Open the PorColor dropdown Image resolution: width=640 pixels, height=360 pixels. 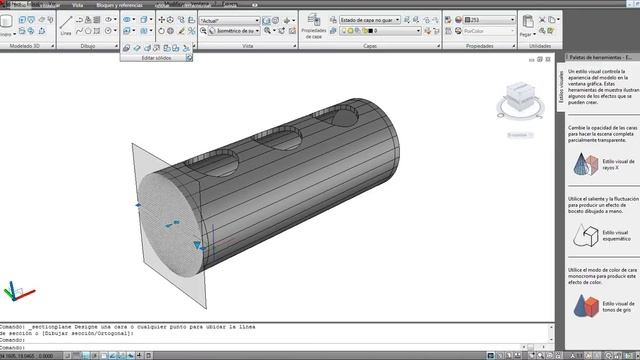[490, 31]
